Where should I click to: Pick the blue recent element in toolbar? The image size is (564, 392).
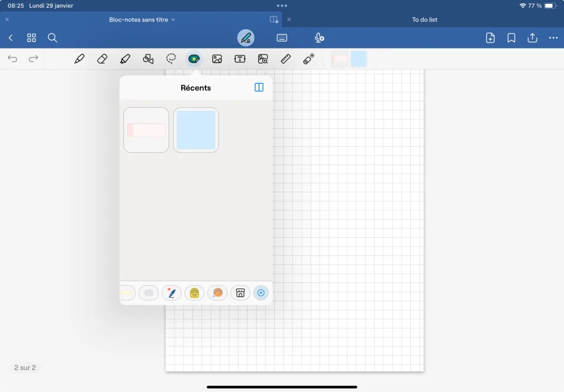[x=359, y=59]
